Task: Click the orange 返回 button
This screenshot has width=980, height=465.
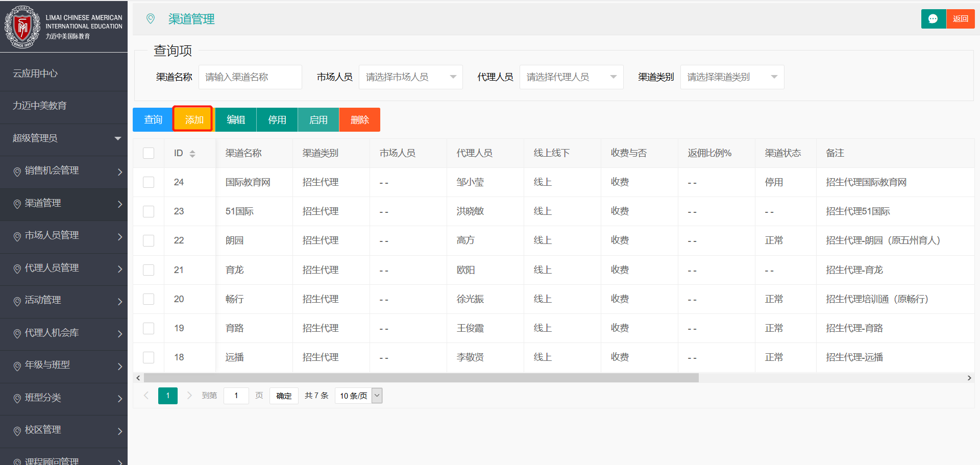Action: click(961, 19)
